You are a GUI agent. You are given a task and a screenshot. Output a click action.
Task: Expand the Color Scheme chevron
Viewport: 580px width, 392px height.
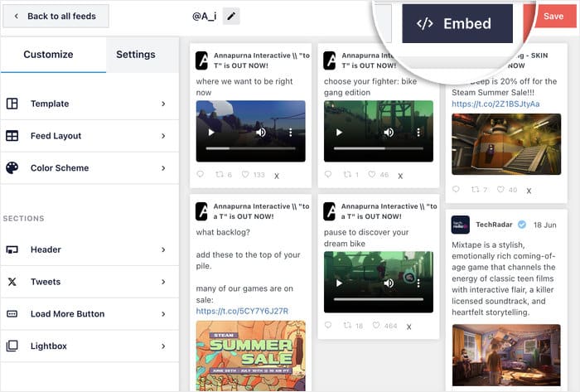click(163, 168)
